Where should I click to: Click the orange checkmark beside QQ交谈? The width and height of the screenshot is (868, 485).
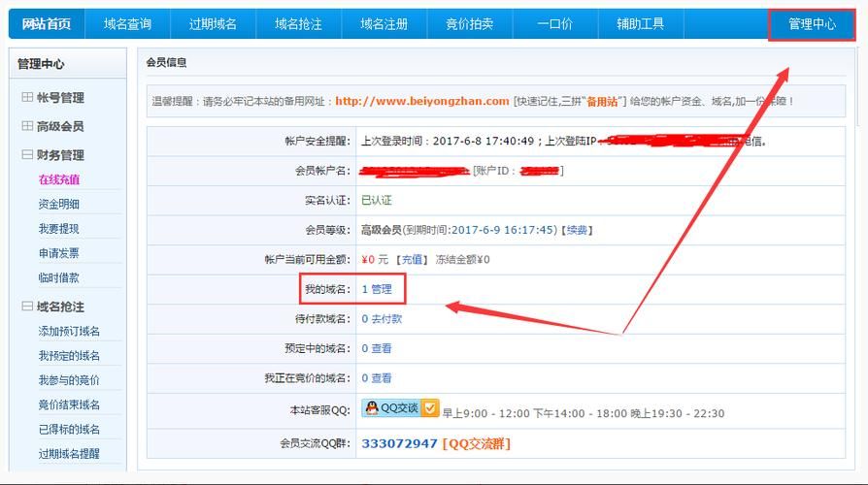(x=429, y=408)
